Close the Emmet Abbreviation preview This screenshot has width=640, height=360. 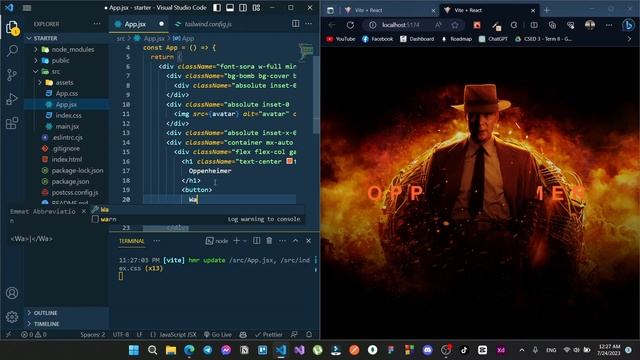pos(84,211)
